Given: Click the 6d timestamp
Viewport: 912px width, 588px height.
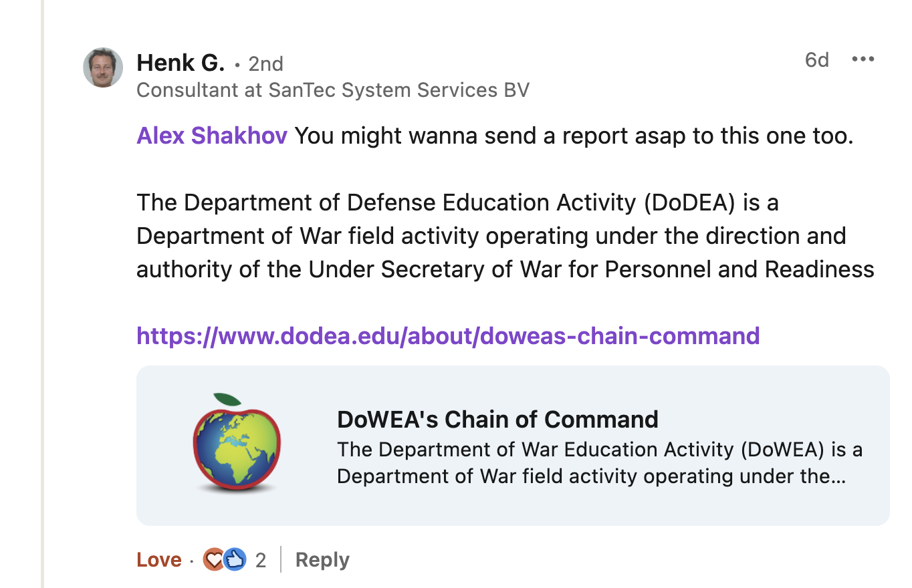Looking at the screenshot, I should (816, 59).
